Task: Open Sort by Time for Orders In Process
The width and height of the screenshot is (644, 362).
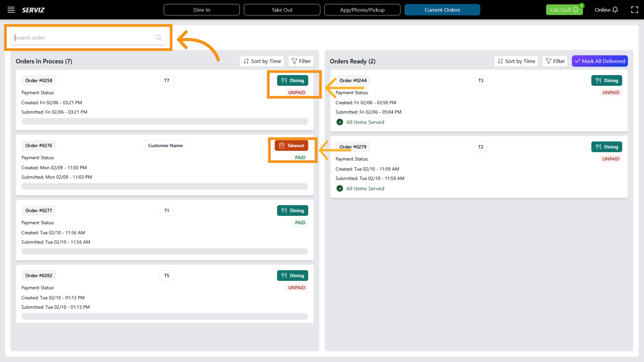Action: pyautogui.click(x=262, y=61)
